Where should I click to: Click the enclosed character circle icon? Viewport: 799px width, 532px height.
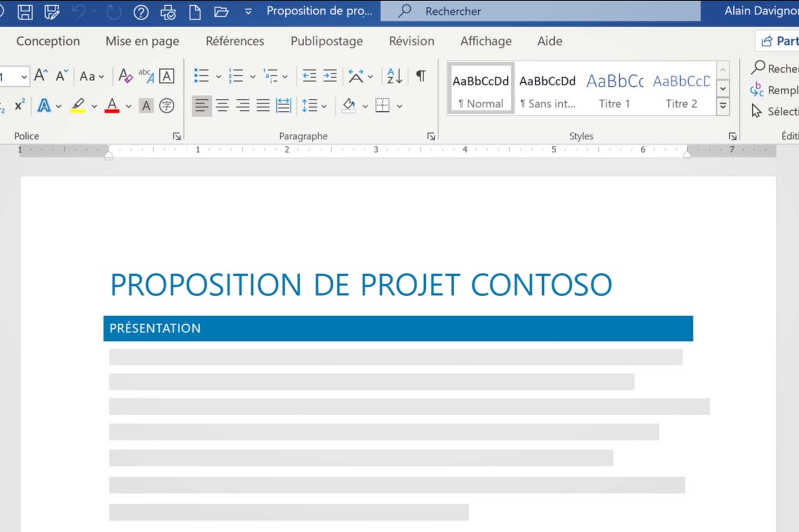pyautogui.click(x=167, y=106)
